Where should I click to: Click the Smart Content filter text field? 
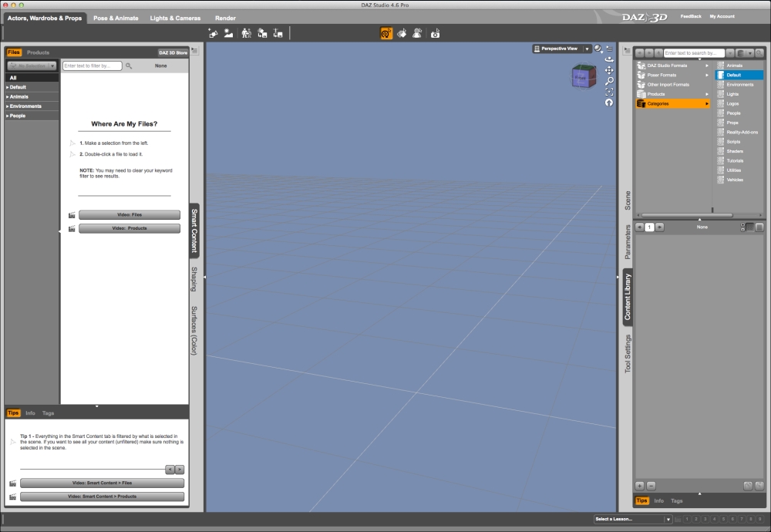(92, 66)
